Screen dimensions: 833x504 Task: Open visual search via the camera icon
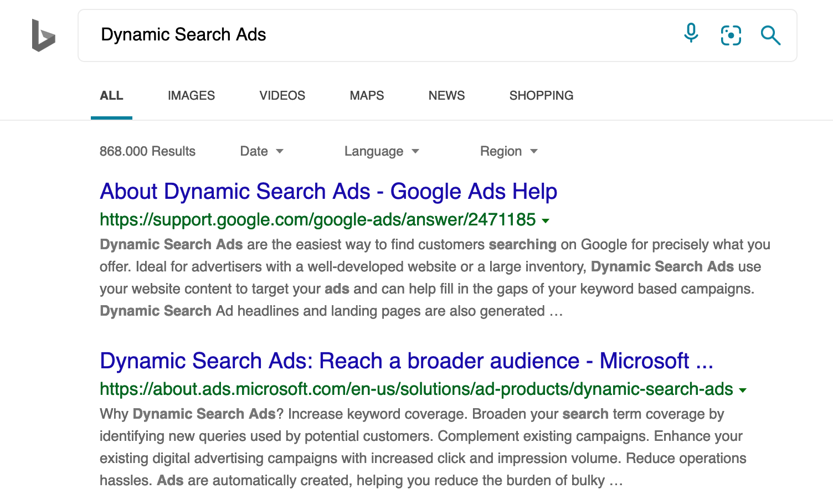731,35
